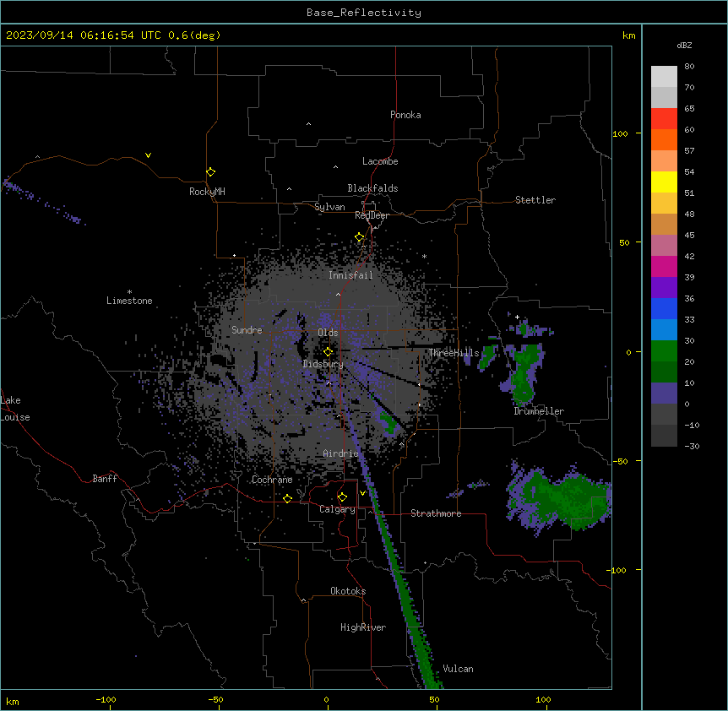Click the asterisk marker above the Limestone label

click(129, 292)
